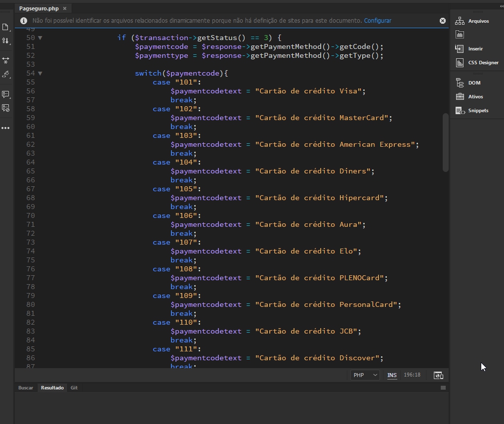Viewport: 504px width, 424px height.
Task: Switch to the Buscar tab
Action: click(x=26, y=388)
